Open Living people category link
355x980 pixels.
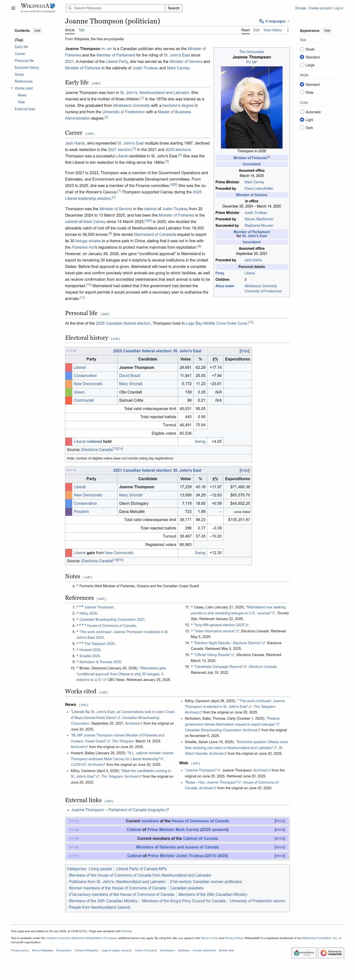100,869
